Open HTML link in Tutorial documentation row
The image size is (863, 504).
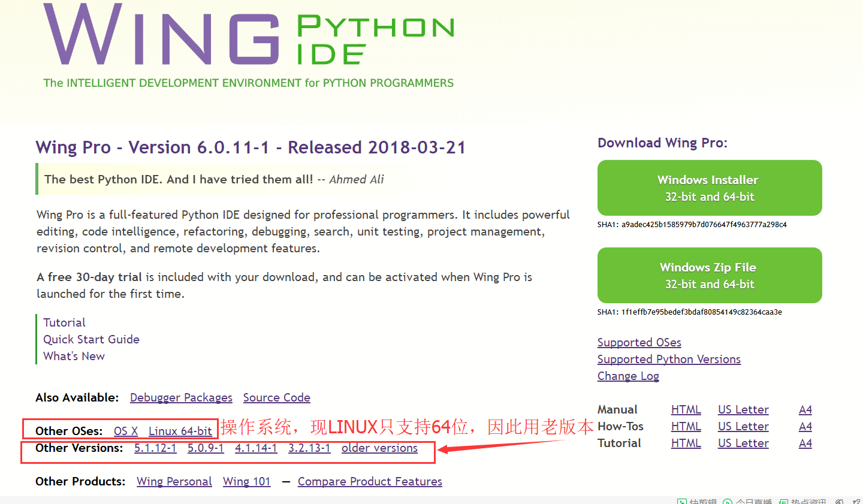[x=686, y=443]
